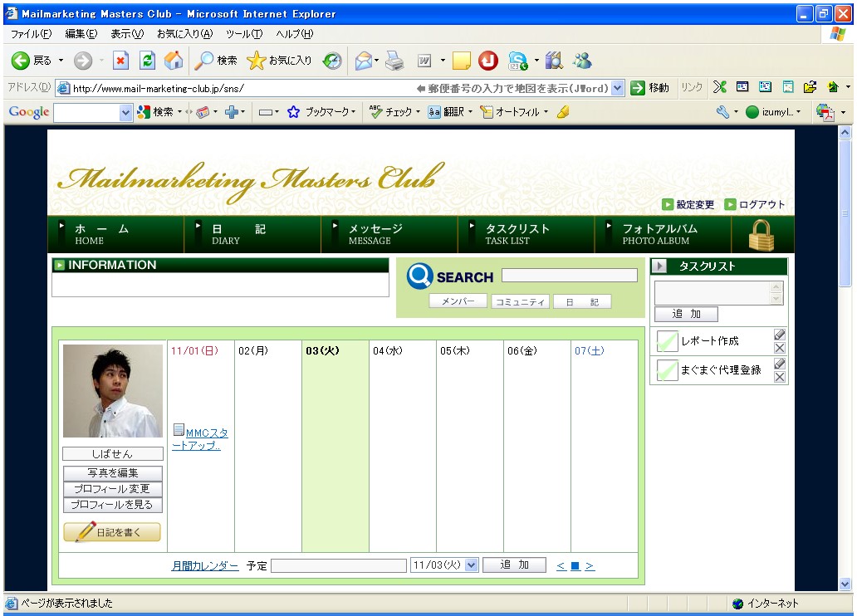Open the Messenger people icon
857x616 pixels.
point(582,60)
